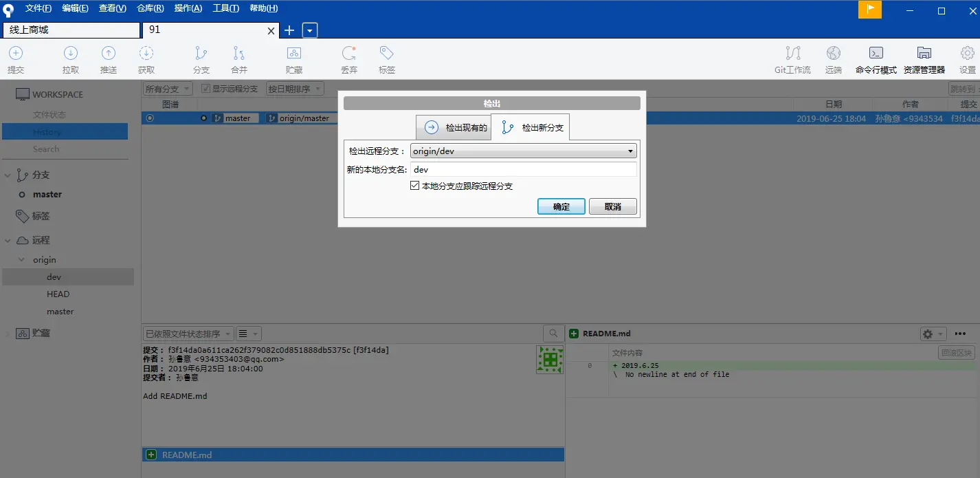The height and width of the screenshot is (478, 980).
Task: Open diff options gear for README.md
Action: click(933, 334)
